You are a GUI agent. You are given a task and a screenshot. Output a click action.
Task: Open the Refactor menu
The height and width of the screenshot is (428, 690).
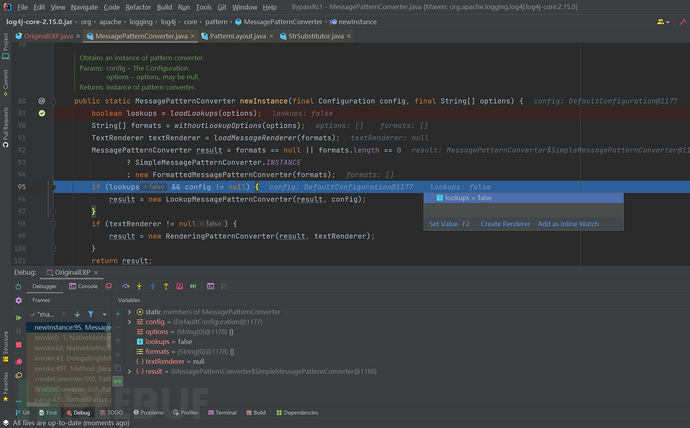(x=137, y=7)
